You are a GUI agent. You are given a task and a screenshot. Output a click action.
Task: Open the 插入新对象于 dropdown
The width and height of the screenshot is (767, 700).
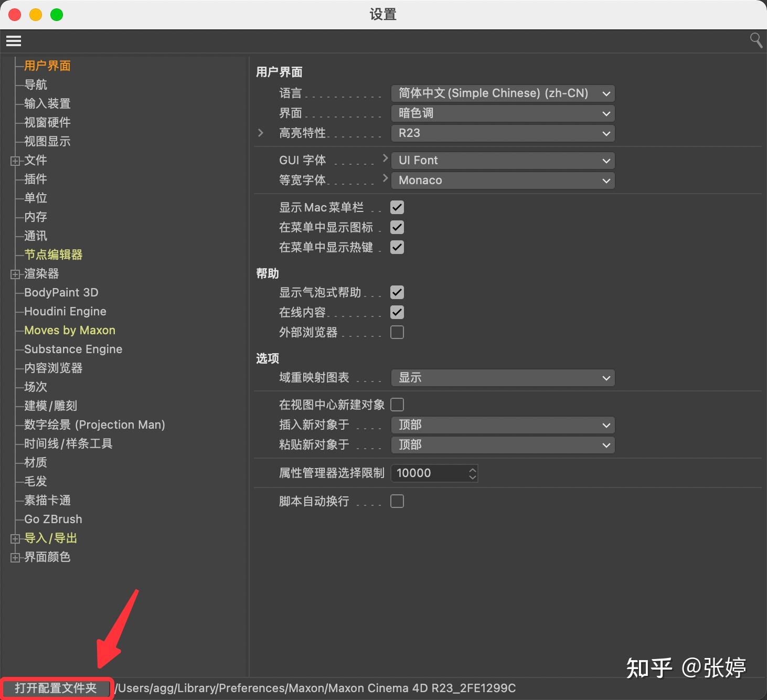coord(502,425)
